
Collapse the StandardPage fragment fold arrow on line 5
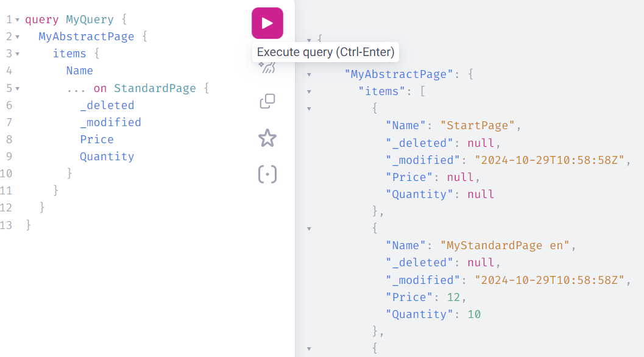(17, 88)
